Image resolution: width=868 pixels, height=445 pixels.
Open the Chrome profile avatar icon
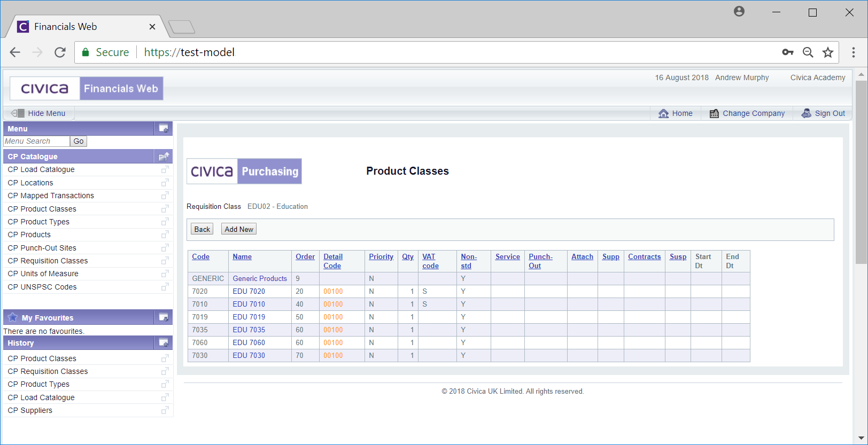739,11
